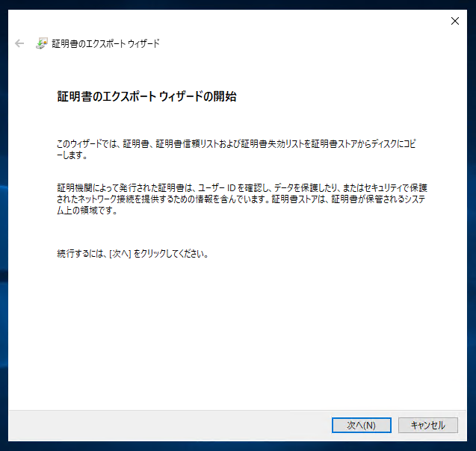Click the ム上の領域です。 text line

pos(87,210)
